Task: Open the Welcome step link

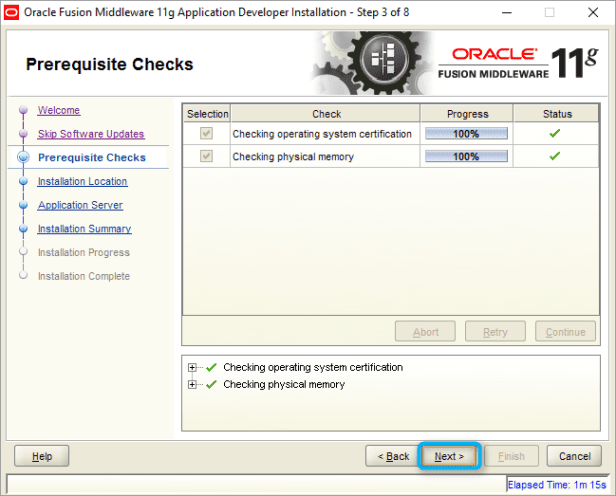Action: [59, 110]
